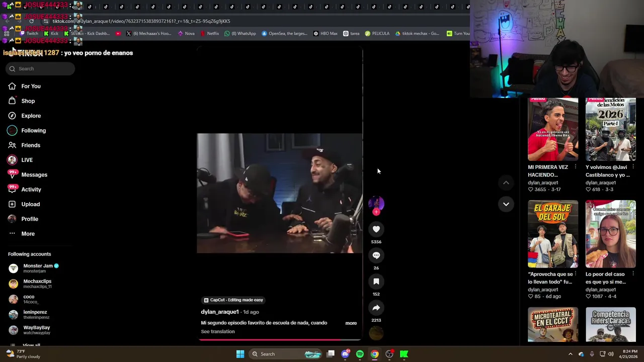
Task: Open 'Bendición de las Motos 2026' thumbnail
Action: point(610,129)
